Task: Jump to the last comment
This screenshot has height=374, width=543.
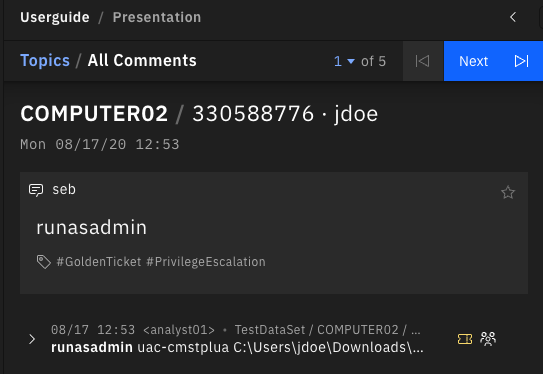Action: click(522, 61)
